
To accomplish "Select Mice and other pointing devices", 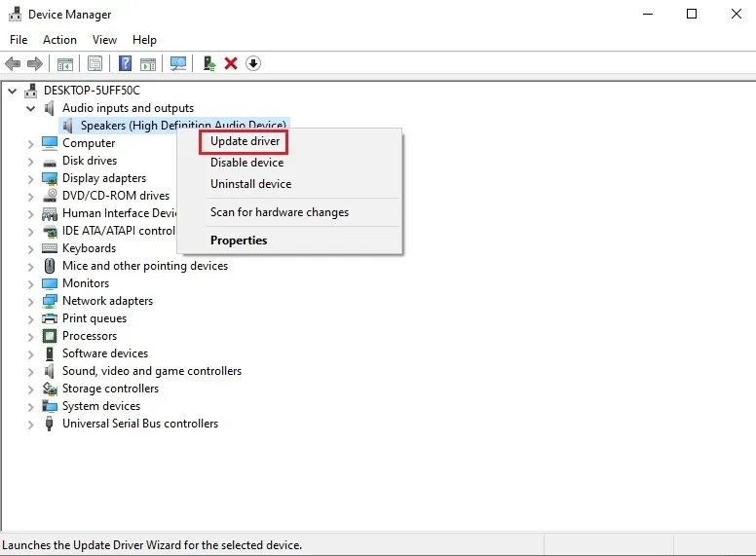I will pyautogui.click(x=144, y=266).
